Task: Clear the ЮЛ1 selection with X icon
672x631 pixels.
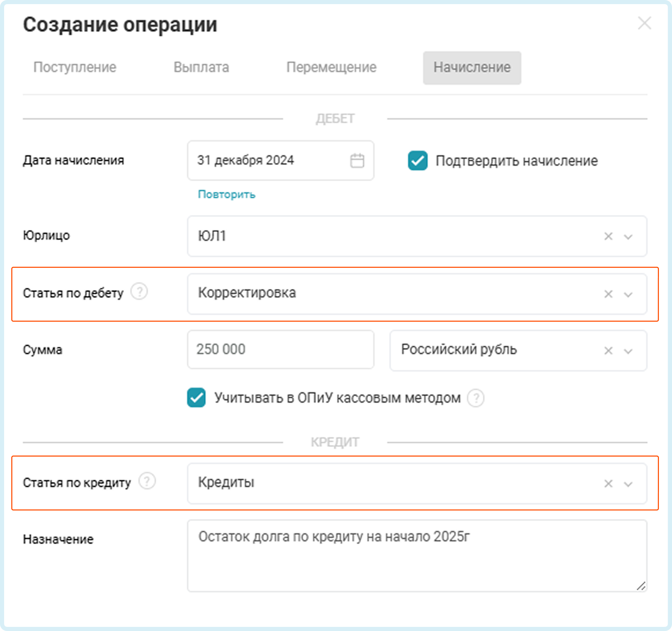Action: (x=608, y=236)
